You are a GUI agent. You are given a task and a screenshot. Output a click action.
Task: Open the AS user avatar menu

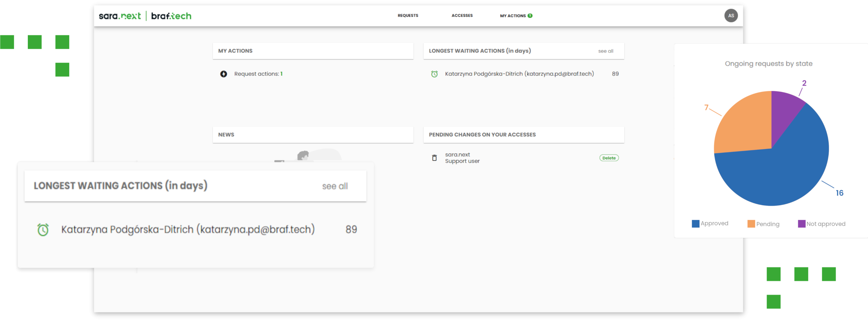coord(731,16)
